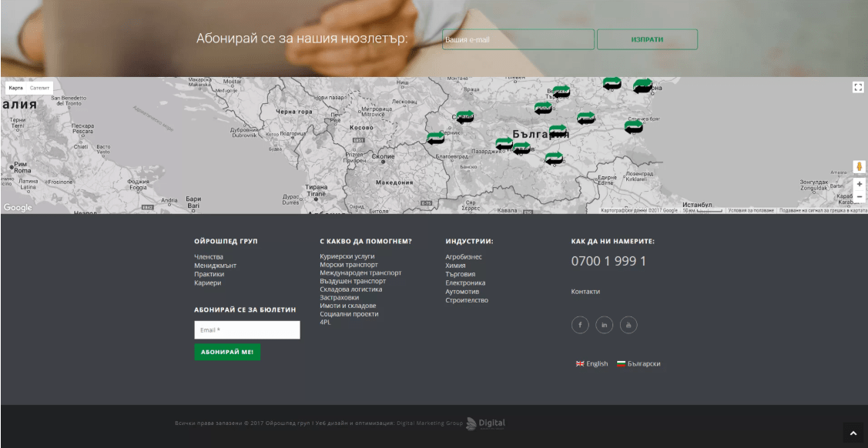Open the Строителство industry link
The image size is (868, 448).
tap(468, 300)
